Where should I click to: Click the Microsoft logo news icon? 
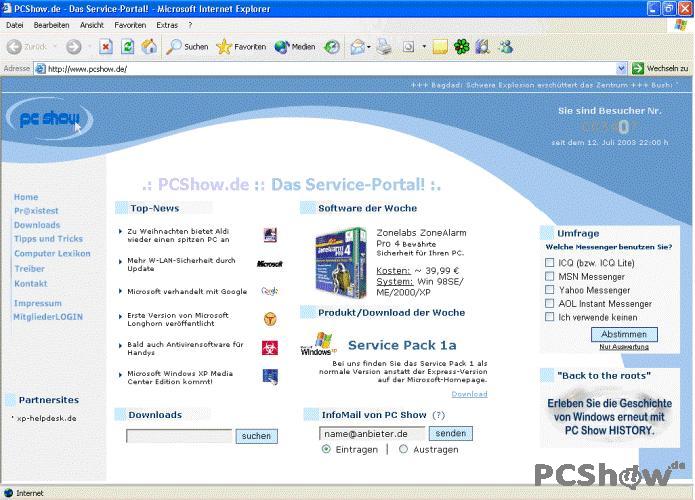point(269,264)
